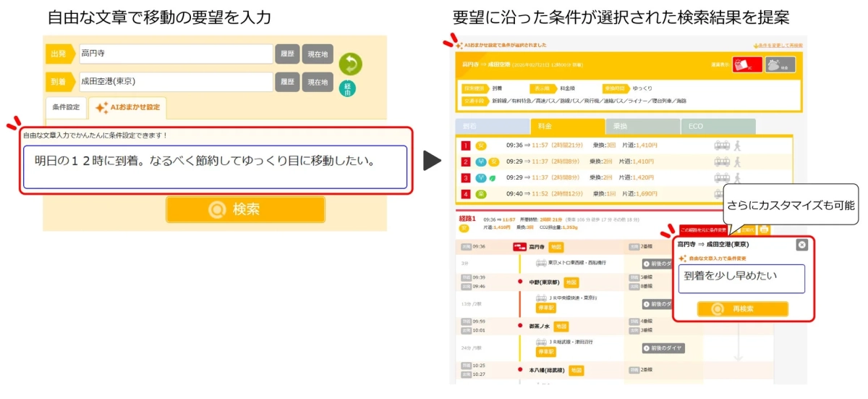Open 地図 for 御茶ノ水 station
Screen dimensions: 868x399
[561, 326]
